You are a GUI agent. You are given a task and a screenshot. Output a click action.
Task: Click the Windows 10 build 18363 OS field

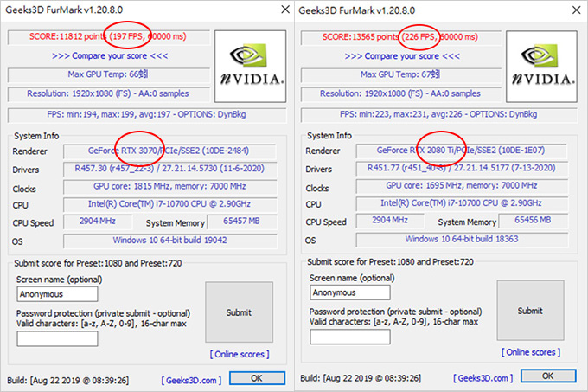click(462, 240)
